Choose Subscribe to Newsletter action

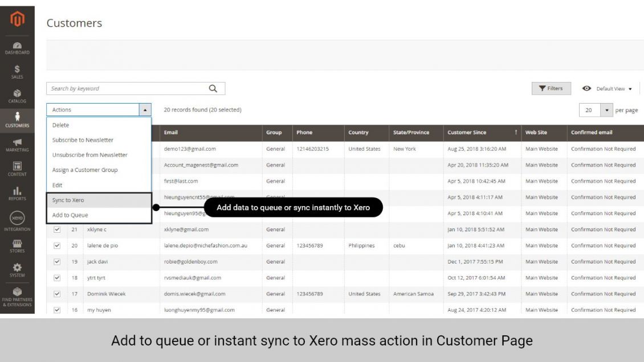(99, 140)
